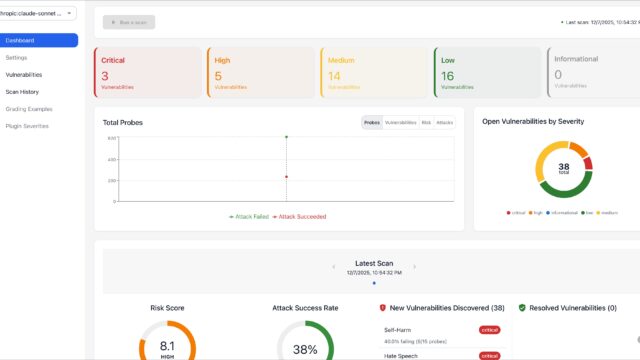Screen dimensions: 640x360
Task: Click the red shield New Vulnerabilities icon
Action: click(382, 308)
